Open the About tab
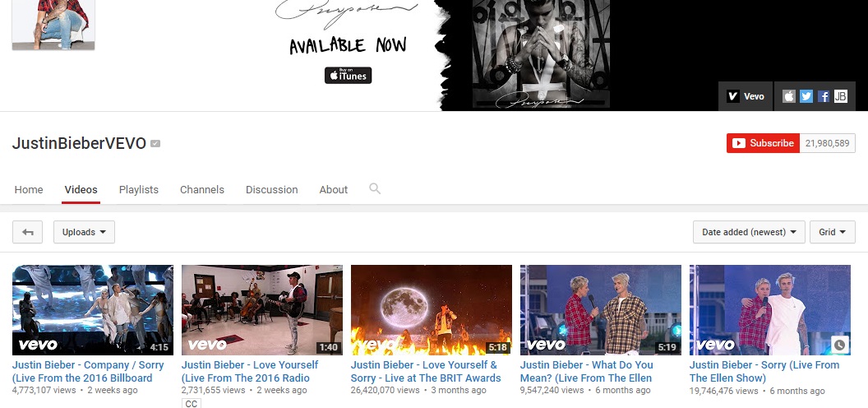 [333, 189]
